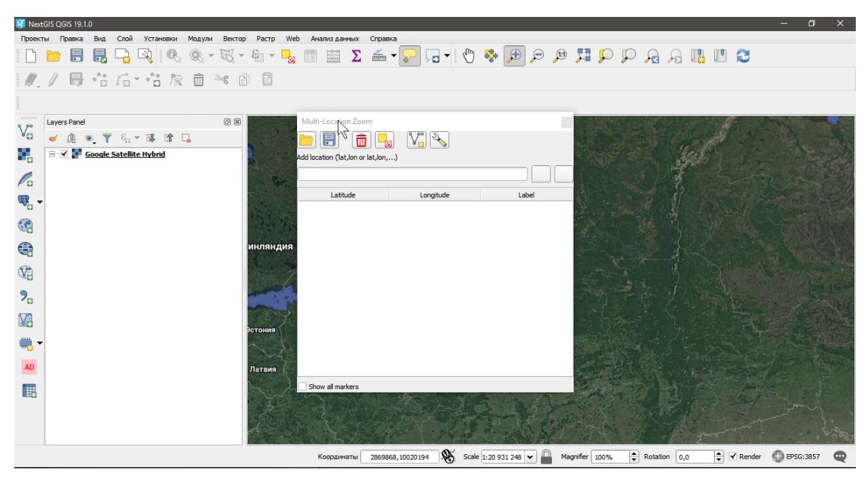Select the Pan Map hand tool
Image resolution: width=868 pixels, height=488 pixels.
(x=468, y=57)
